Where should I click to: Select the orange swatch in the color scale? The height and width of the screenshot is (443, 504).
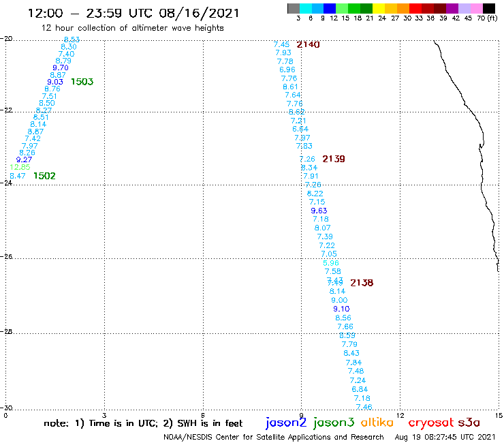[403, 8]
